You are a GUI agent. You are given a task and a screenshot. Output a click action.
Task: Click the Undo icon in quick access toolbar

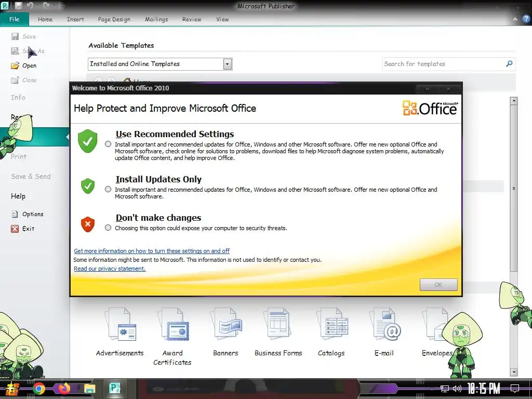coord(30,6)
